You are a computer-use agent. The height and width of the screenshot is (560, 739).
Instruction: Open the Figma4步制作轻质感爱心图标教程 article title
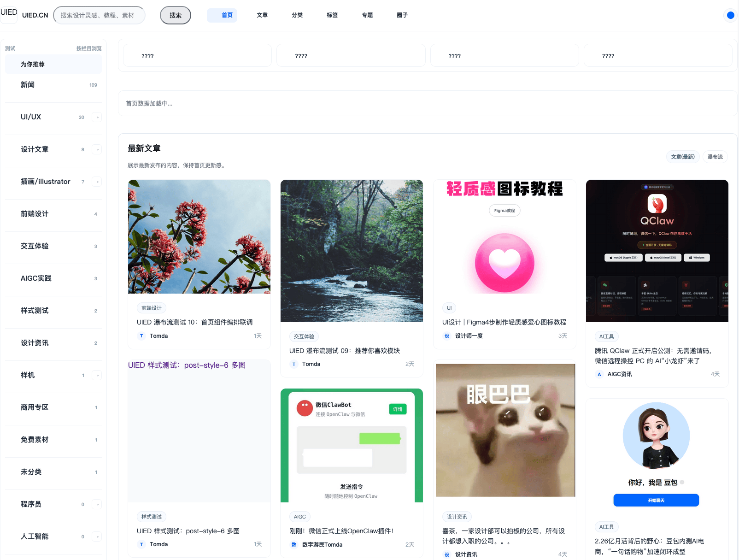coord(504,322)
